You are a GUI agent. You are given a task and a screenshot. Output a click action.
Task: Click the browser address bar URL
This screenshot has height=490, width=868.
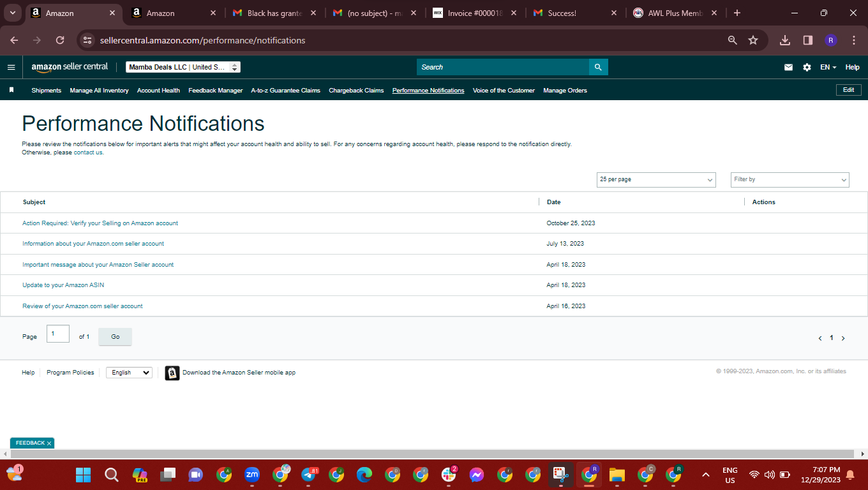click(x=203, y=40)
